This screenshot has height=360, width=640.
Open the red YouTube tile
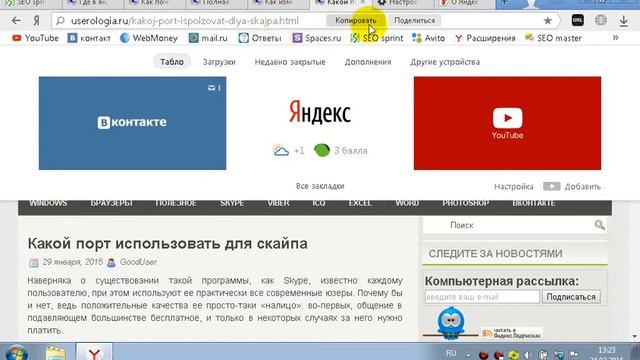[507, 123]
